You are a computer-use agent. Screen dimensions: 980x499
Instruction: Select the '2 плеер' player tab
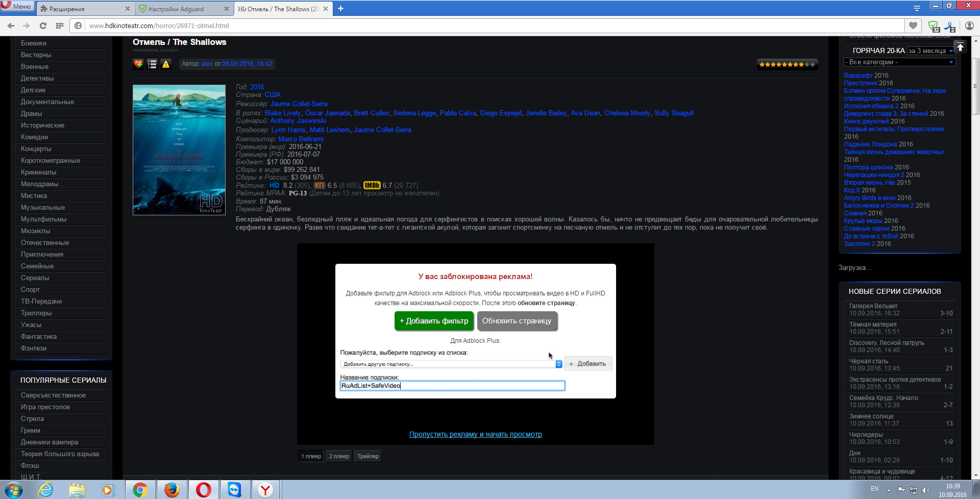coord(339,456)
